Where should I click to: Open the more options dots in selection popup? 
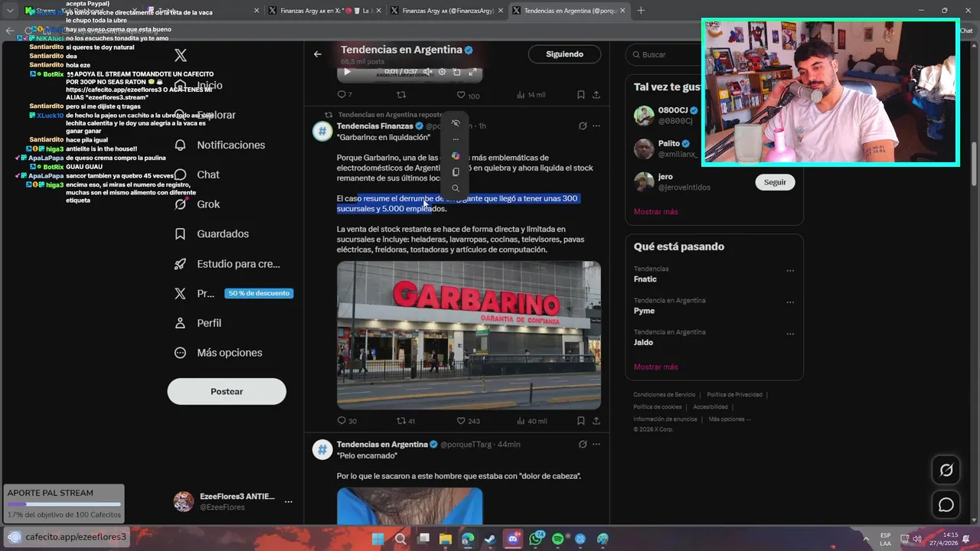tap(456, 139)
